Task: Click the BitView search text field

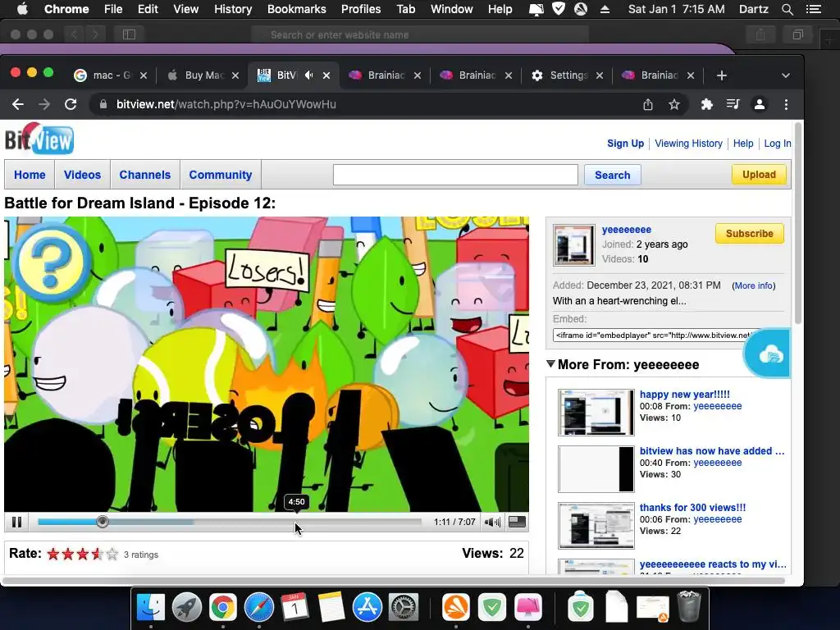Action: (x=455, y=175)
